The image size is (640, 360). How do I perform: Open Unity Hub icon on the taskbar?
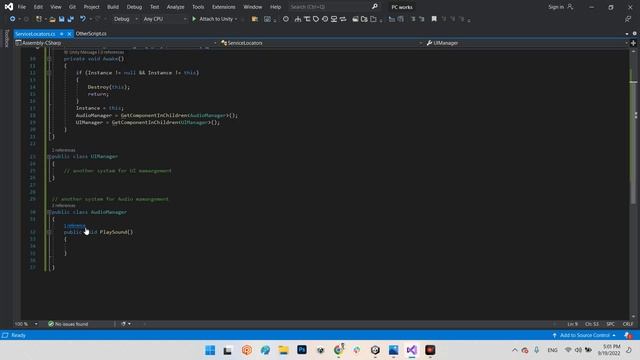(375, 350)
